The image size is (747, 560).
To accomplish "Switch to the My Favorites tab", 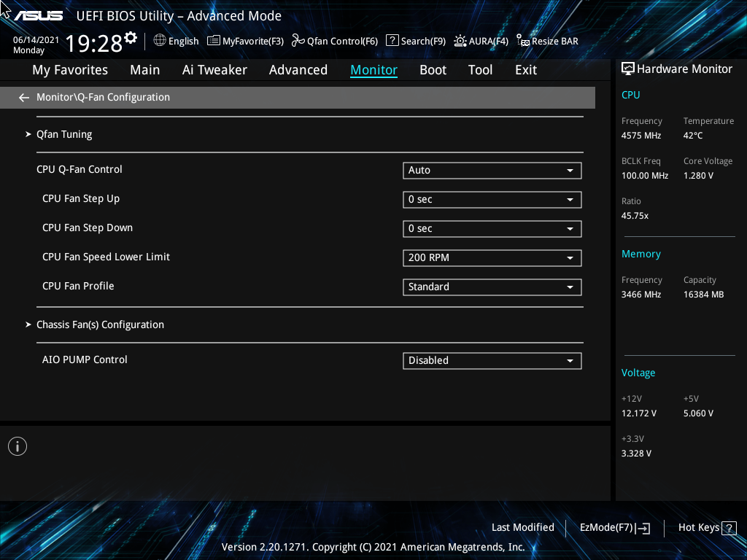I will click(x=70, y=70).
